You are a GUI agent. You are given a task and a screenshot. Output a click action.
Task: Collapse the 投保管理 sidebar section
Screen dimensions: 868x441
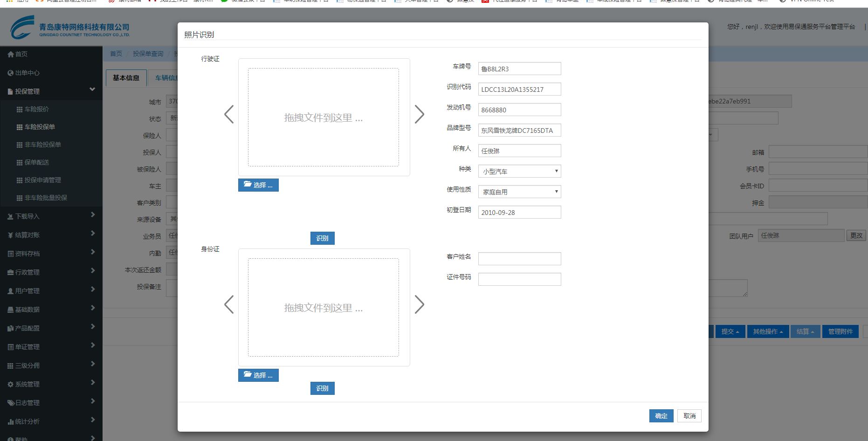tap(92, 90)
